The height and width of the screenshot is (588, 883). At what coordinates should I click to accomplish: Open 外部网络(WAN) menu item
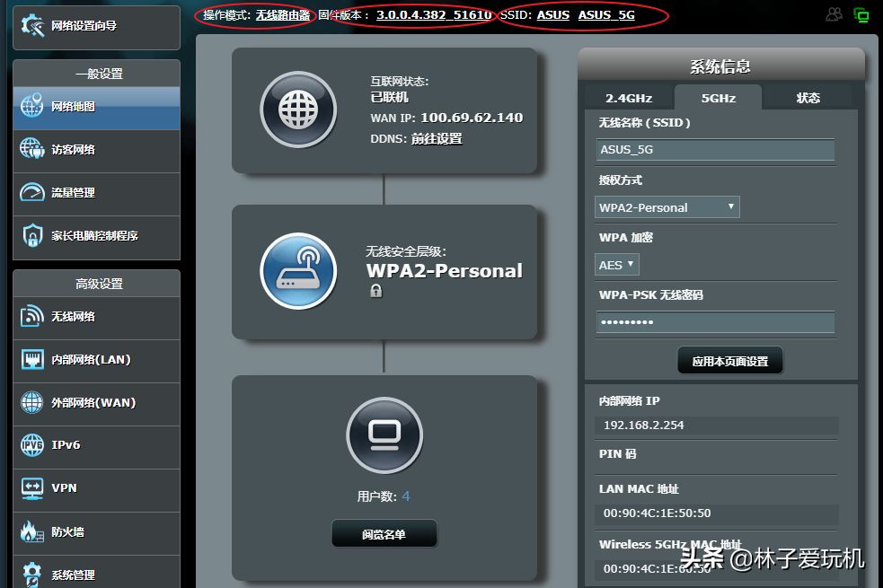96,404
